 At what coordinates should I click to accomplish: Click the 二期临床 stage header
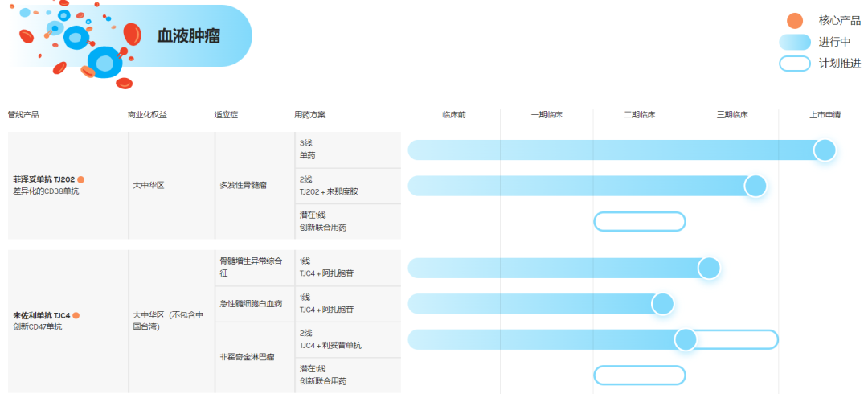tap(640, 115)
